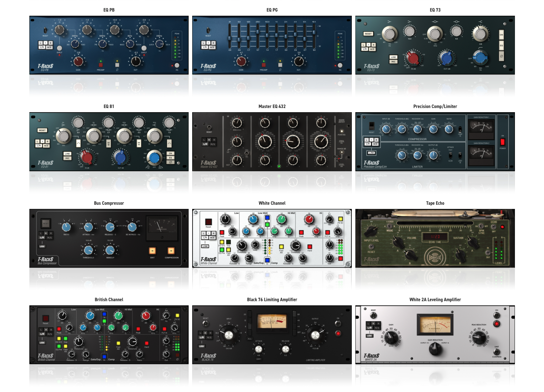Click the LINK button on British Channel
The height and width of the screenshot is (392, 544).
pos(42,342)
